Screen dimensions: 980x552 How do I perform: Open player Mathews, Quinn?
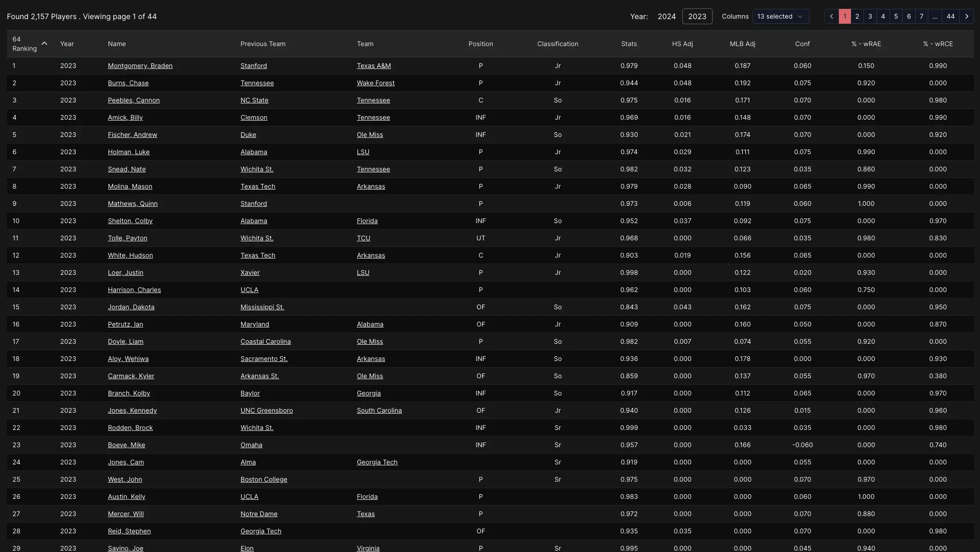[x=133, y=204]
